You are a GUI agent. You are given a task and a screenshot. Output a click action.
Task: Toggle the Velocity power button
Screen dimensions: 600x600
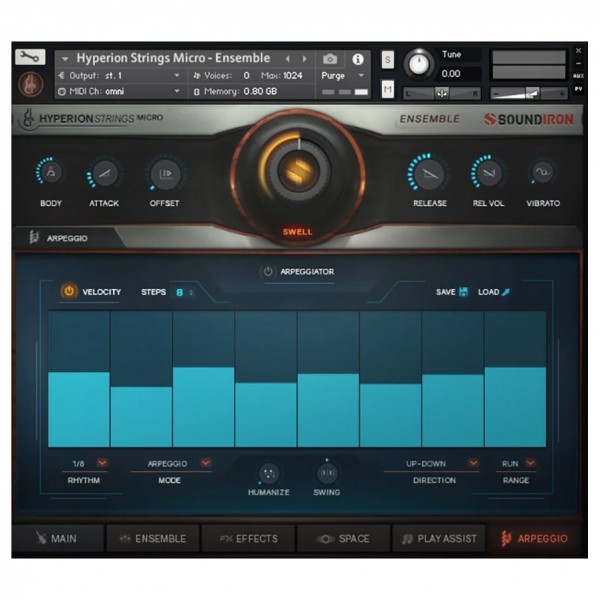[x=69, y=292]
